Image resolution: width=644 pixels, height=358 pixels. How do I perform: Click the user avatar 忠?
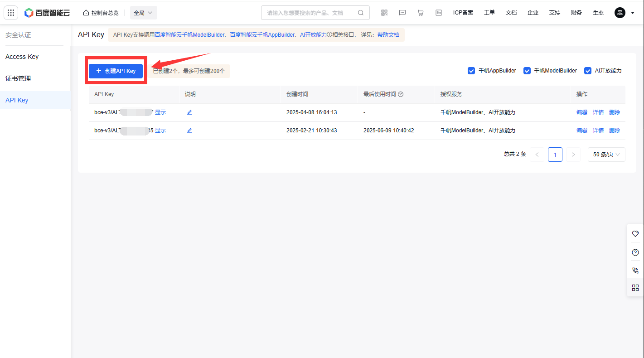(x=620, y=13)
